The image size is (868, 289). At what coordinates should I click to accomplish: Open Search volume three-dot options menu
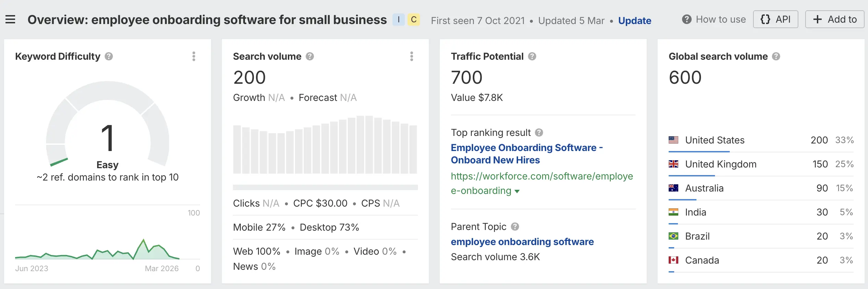click(412, 56)
